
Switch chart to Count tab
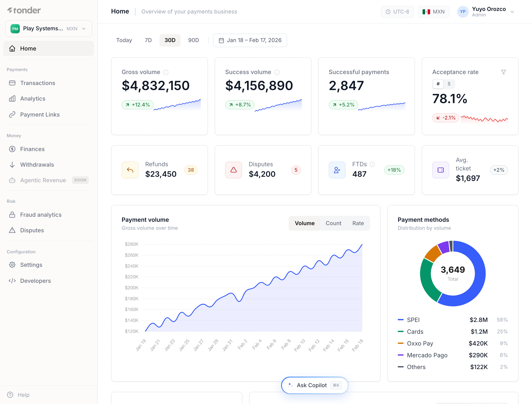click(x=334, y=223)
